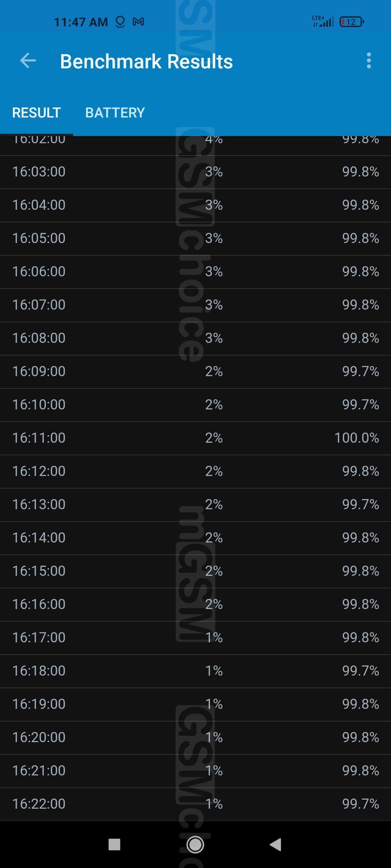Select the 16:03:00 result row
Image resolution: width=391 pixels, height=868 pixels.
195,172
